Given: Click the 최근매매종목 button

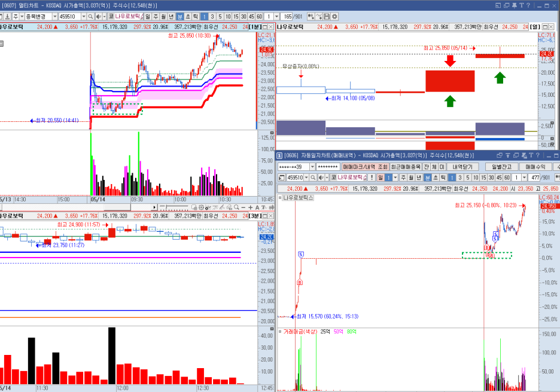Looking at the screenshot, I should tap(406, 167).
